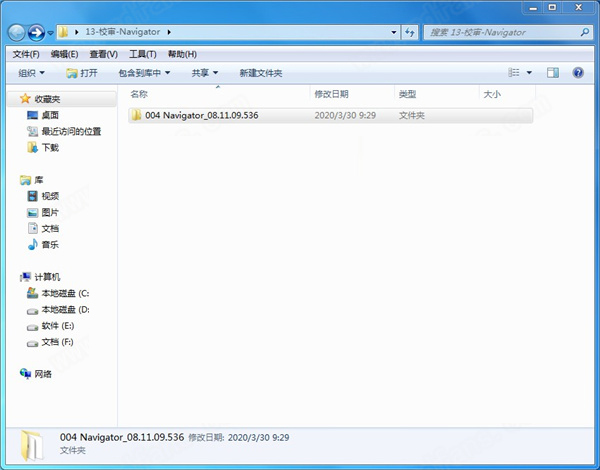Select 库 in the navigation pane
Image resolution: width=600 pixels, height=470 pixels.
[x=39, y=180]
